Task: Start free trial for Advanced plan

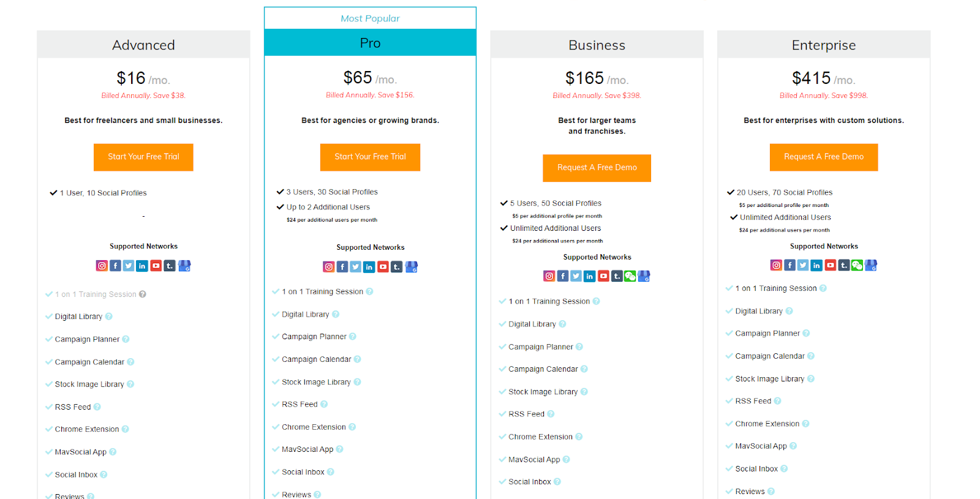Action: tap(143, 157)
